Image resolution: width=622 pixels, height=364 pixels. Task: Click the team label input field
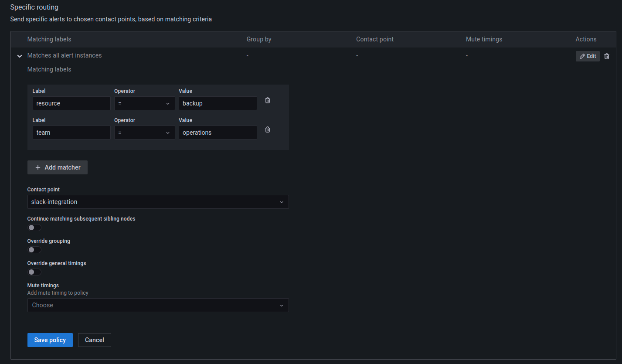(71, 133)
